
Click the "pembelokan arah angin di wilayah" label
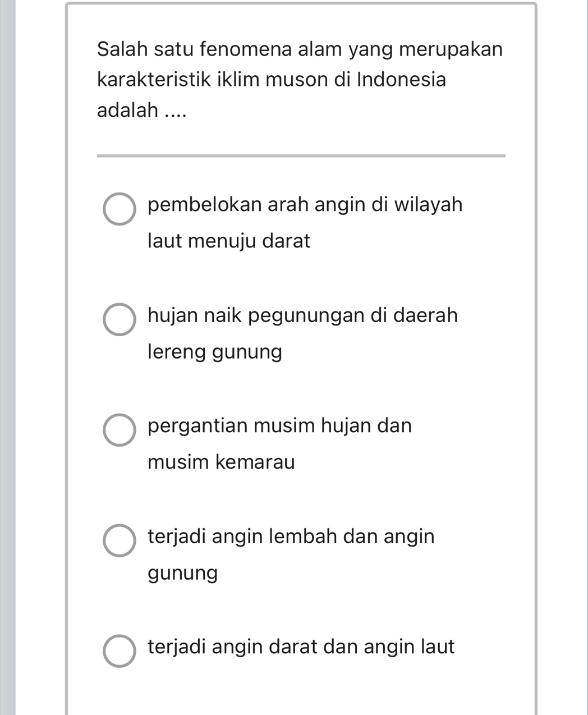(x=305, y=205)
